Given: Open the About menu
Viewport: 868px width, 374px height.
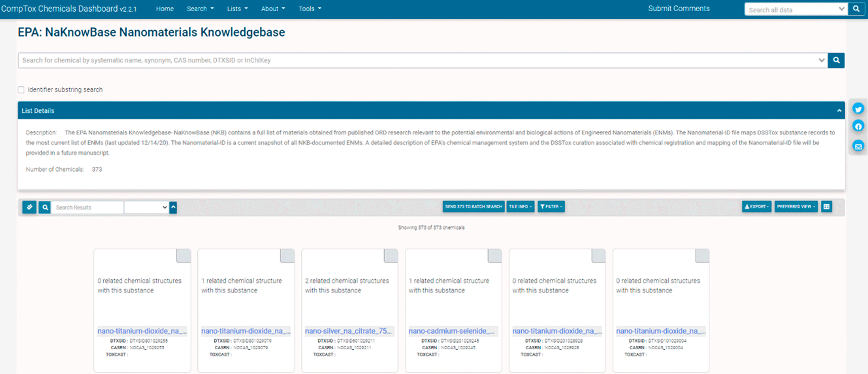Looking at the screenshot, I should coord(273,9).
